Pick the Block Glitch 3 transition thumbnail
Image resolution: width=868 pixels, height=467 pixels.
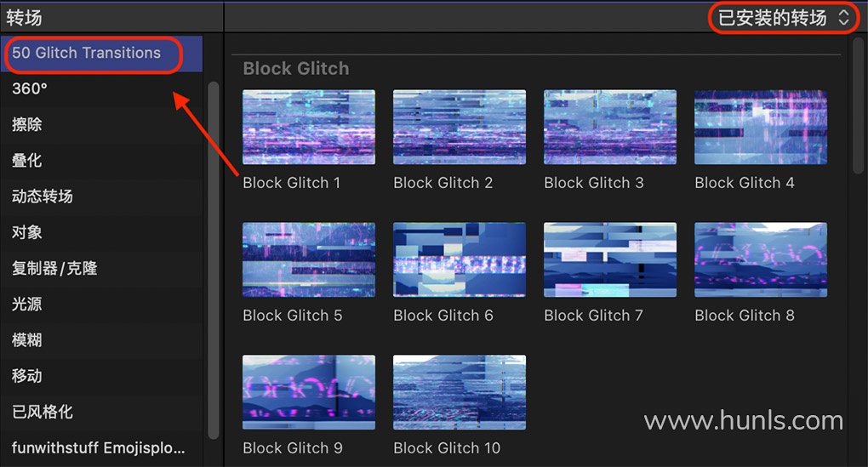click(x=610, y=128)
